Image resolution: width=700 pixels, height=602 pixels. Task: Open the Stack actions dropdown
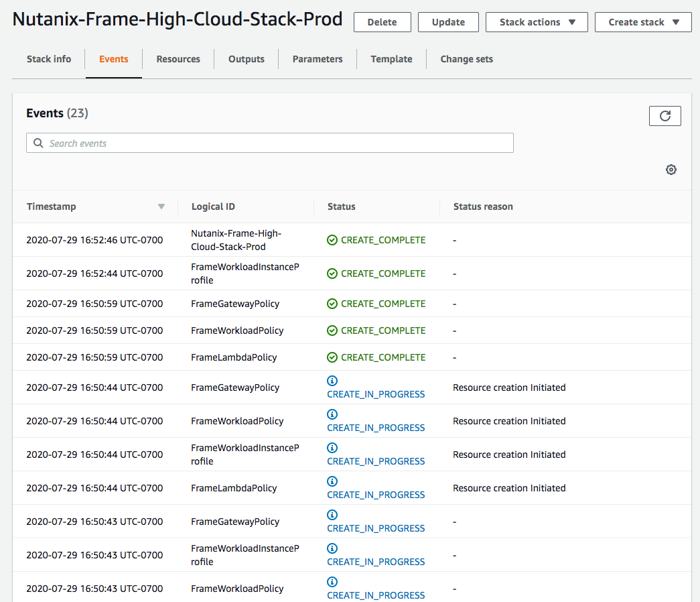click(536, 21)
